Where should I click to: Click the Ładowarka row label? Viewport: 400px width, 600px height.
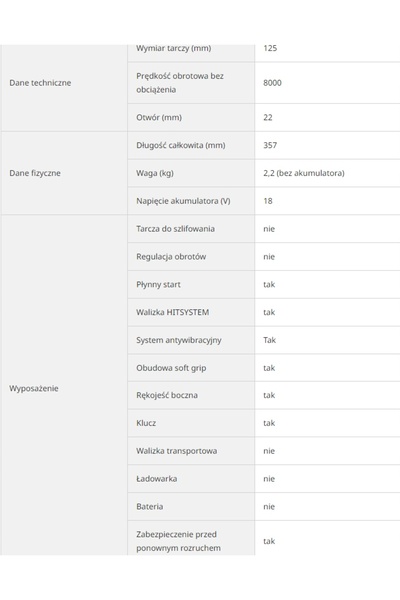157,479
